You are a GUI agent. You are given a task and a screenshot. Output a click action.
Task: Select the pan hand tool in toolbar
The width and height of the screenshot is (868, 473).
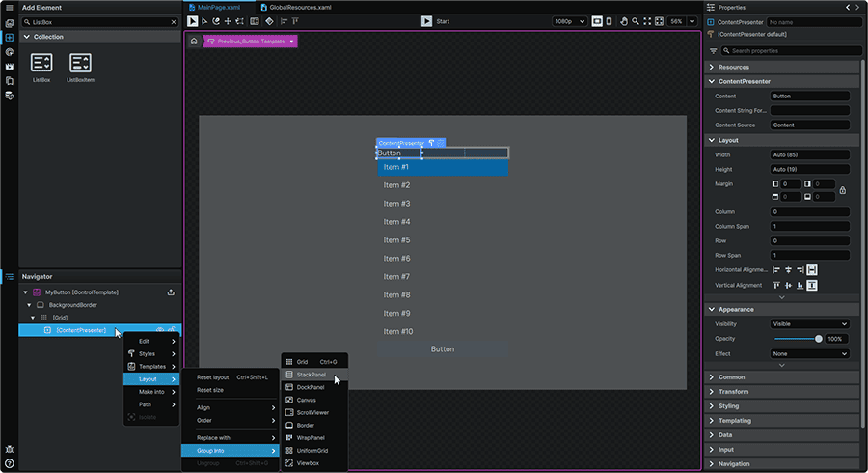click(x=624, y=21)
